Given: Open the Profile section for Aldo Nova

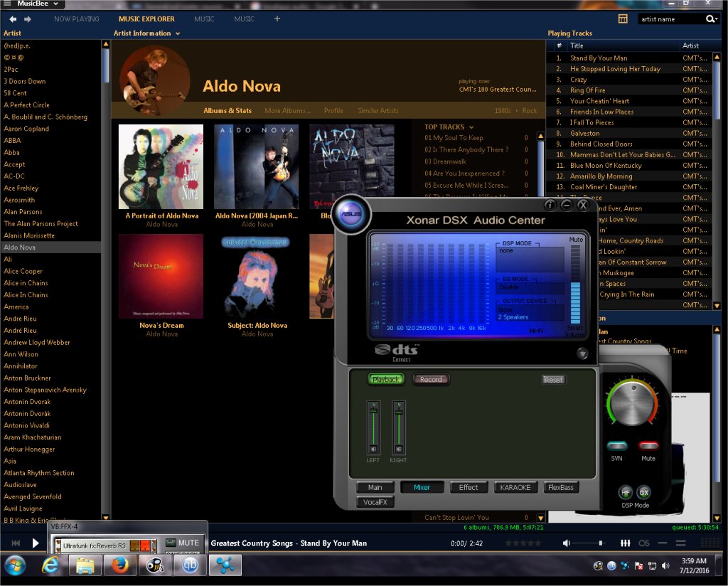Looking at the screenshot, I should [x=333, y=110].
